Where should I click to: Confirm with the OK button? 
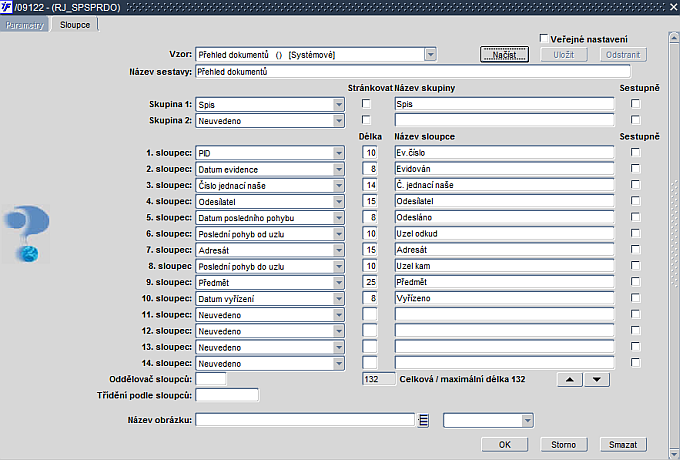coord(505,444)
